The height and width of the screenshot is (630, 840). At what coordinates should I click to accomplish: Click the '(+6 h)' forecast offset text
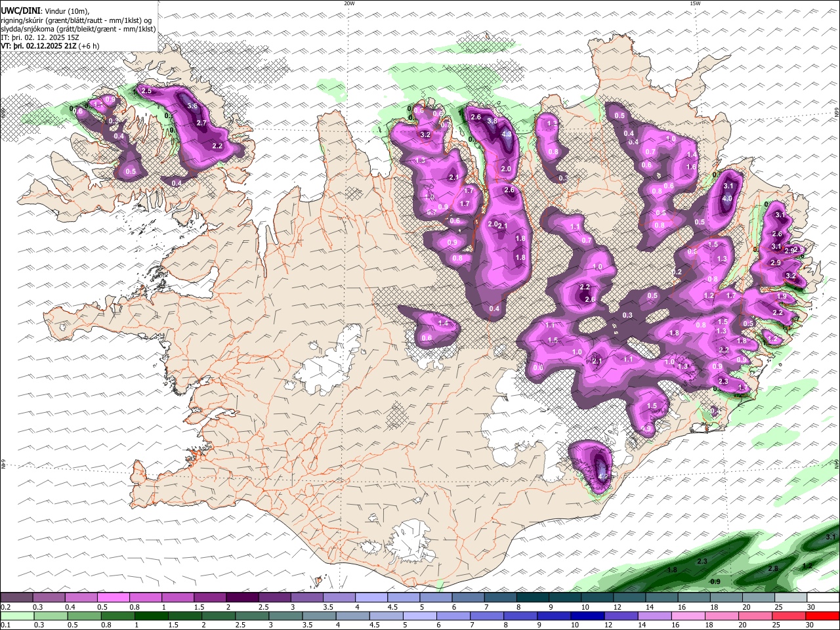(89, 46)
